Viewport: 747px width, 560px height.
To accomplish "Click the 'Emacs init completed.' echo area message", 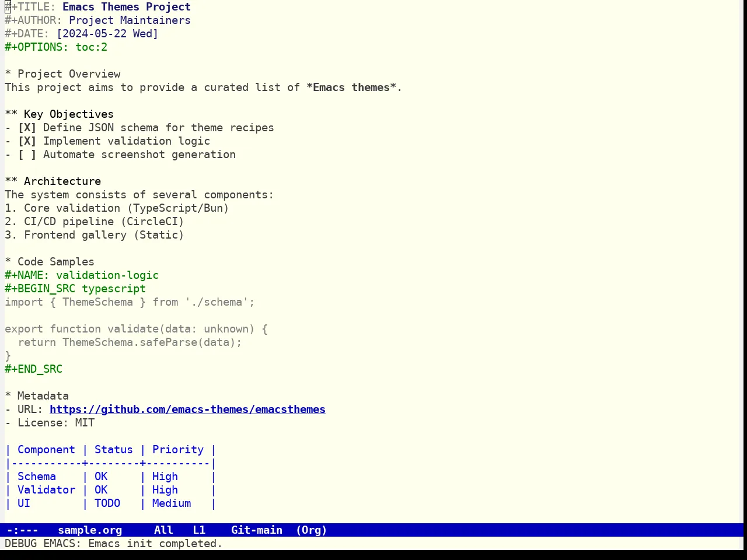I will click(x=155, y=544).
